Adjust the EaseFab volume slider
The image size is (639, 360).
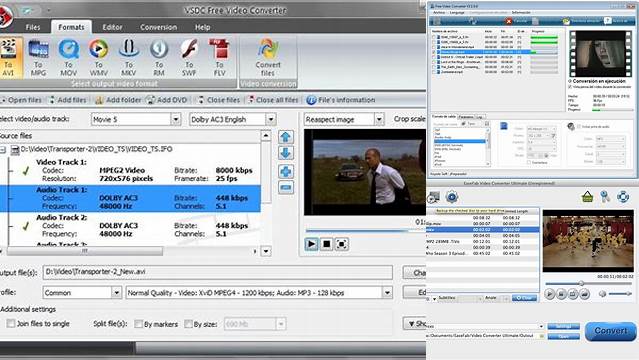click(620, 294)
